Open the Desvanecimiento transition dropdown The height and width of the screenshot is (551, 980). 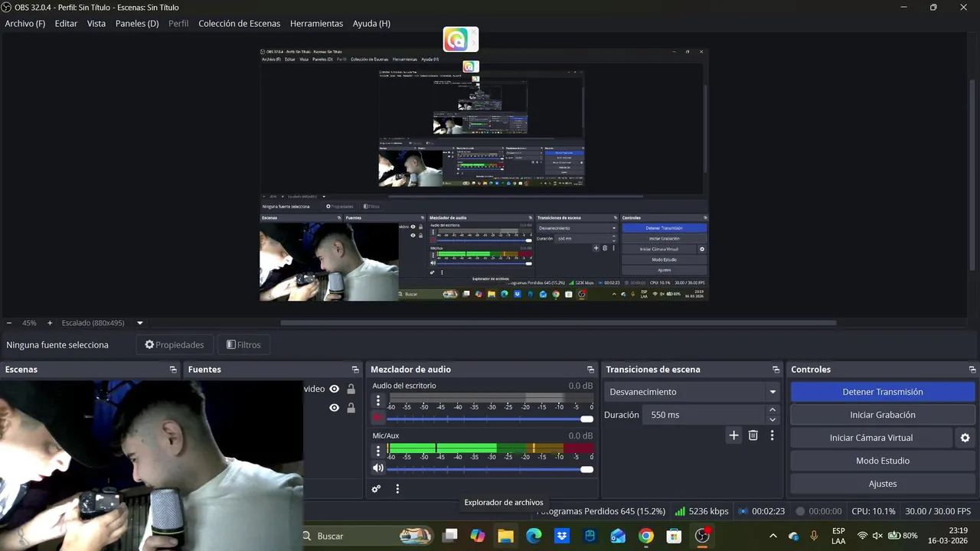(692, 392)
